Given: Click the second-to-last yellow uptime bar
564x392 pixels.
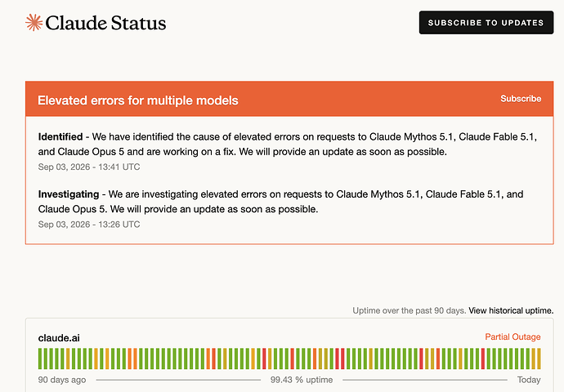Looking at the screenshot, I should click(533, 359).
